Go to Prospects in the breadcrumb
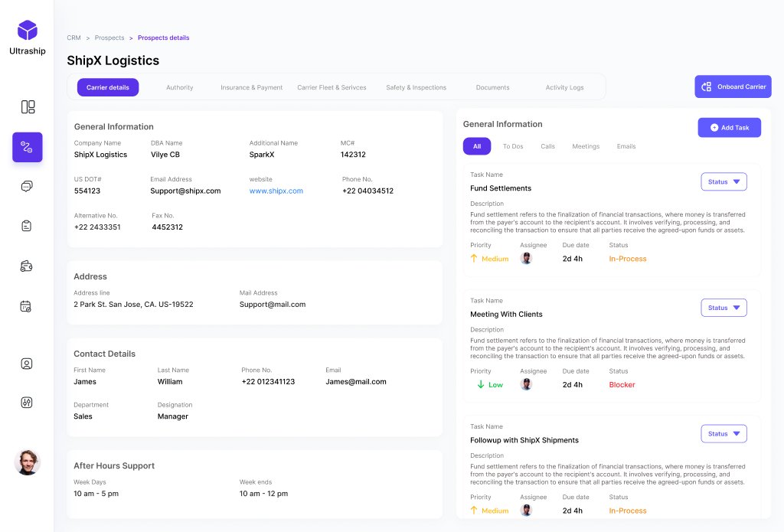The height and width of the screenshot is (532, 784). click(109, 38)
